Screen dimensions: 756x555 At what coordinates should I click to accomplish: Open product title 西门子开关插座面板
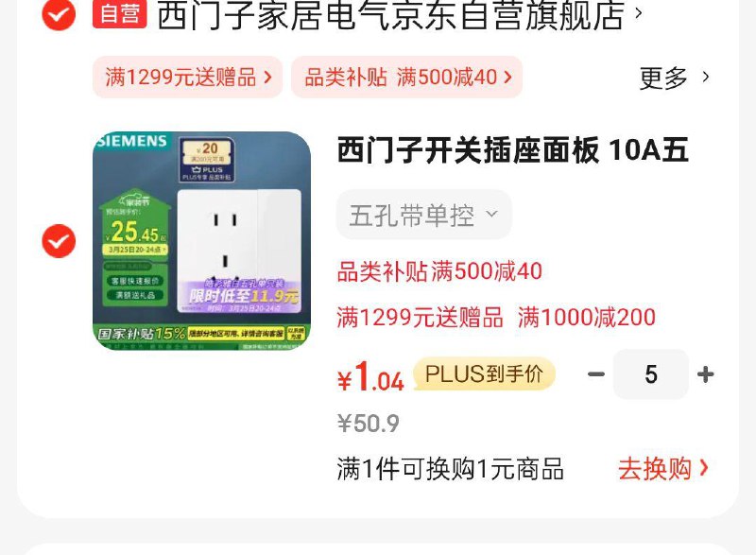[x=512, y=150]
